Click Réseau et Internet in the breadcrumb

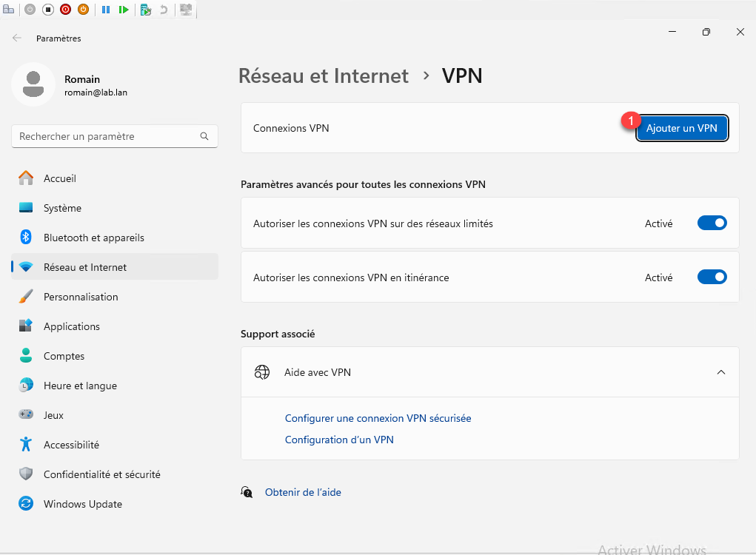(x=323, y=76)
